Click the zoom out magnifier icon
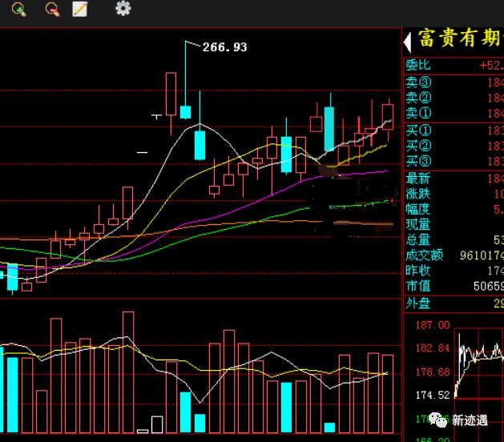The height and width of the screenshot is (442, 504). [52, 9]
